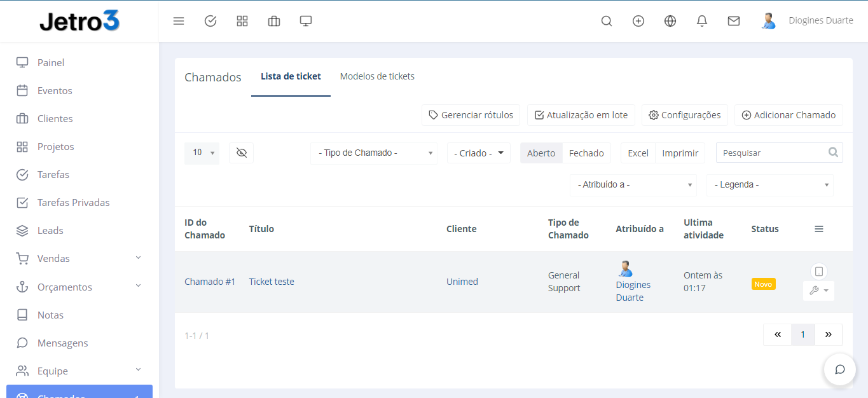
Task: Open the search magnifier in header
Action: tap(607, 21)
